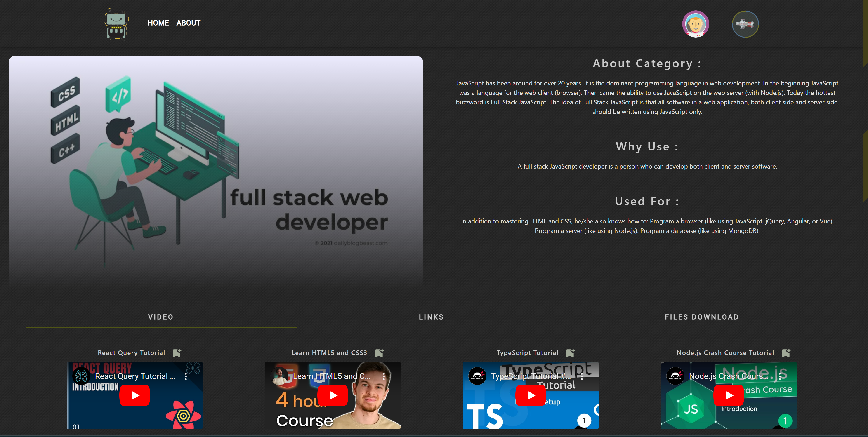868x437 pixels.
Task: Click the robot logo icon
Action: 116,24
